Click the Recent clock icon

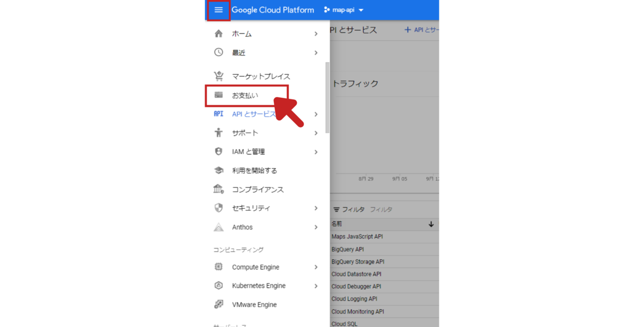(218, 53)
